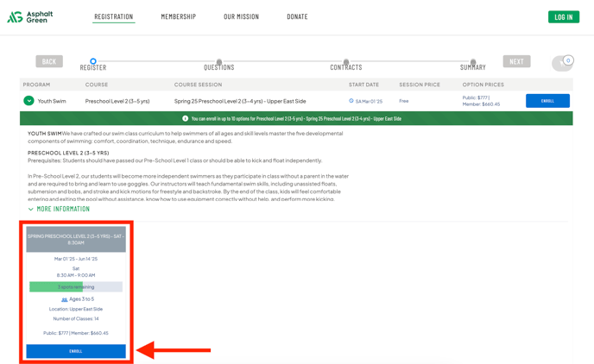Viewport: 594px width, 364px height.
Task: Click the spots remaining progress bar
Action: click(76, 287)
